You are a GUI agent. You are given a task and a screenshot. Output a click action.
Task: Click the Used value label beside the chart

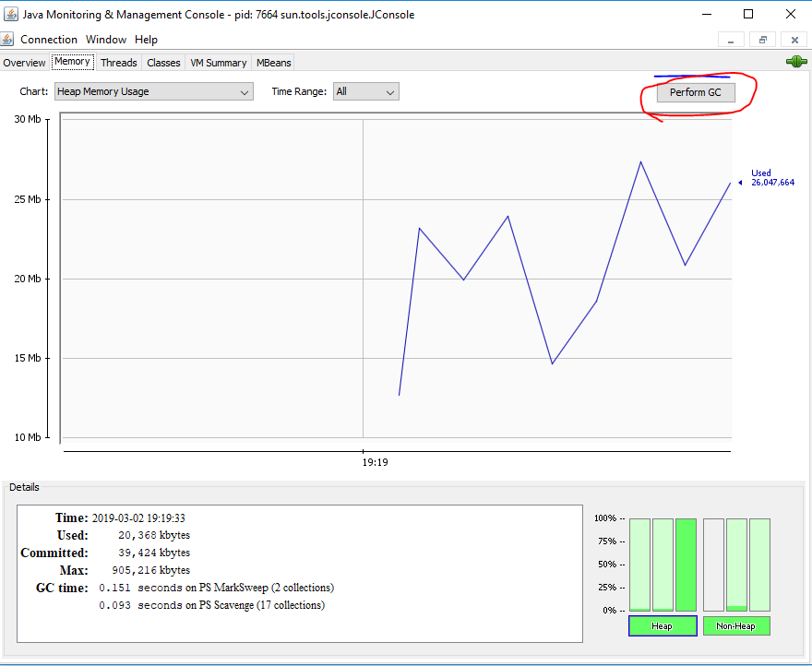tap(771, 178)
